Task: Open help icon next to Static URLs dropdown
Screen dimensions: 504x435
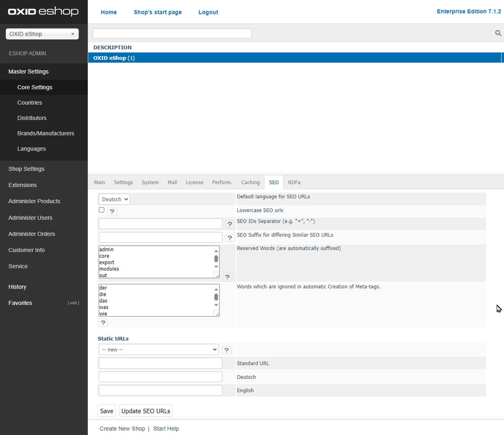Action: [x=226, y=350]
